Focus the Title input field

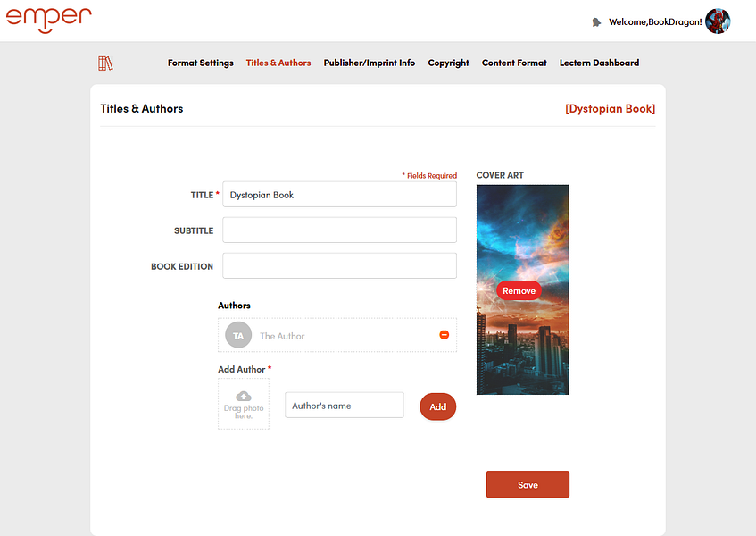pos(339,195)
